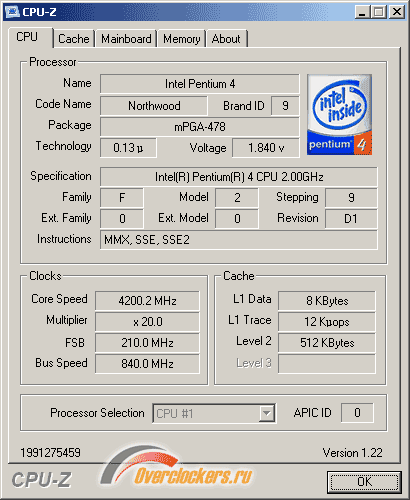Click the Core Speed value 4200.2 MHz
This screenshot has height=500, width=410.
tap(147, 301)
